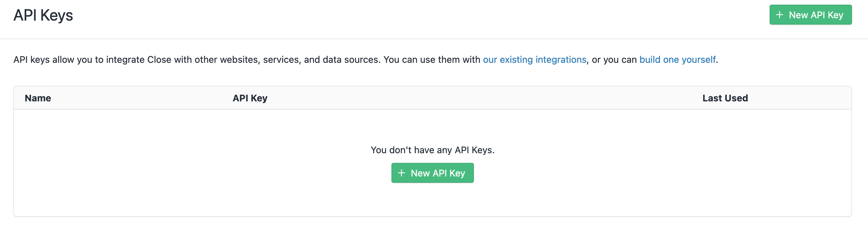868x226 pixels.
Task: Click the plus icon in top-right New API Key button
Action: coord(779,15)
